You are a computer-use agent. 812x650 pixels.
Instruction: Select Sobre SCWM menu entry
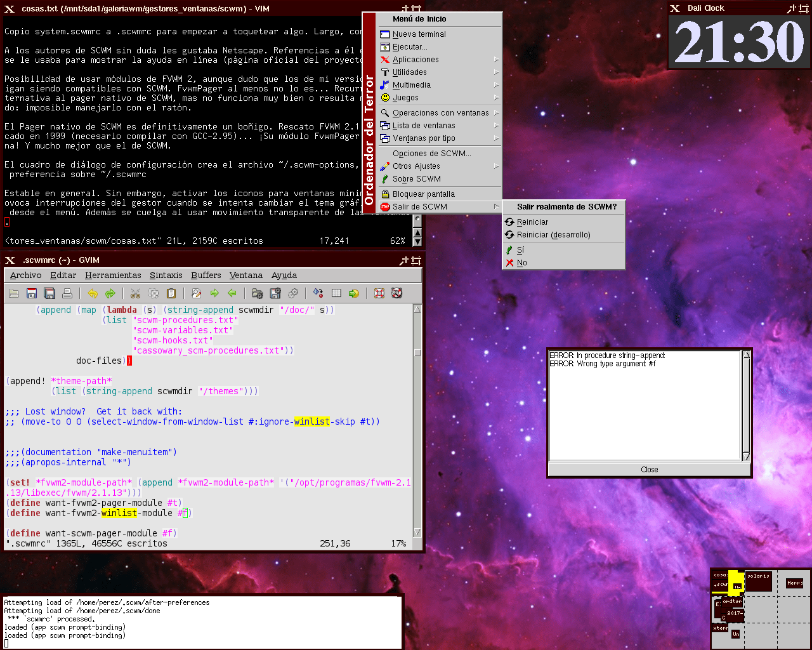440,179
